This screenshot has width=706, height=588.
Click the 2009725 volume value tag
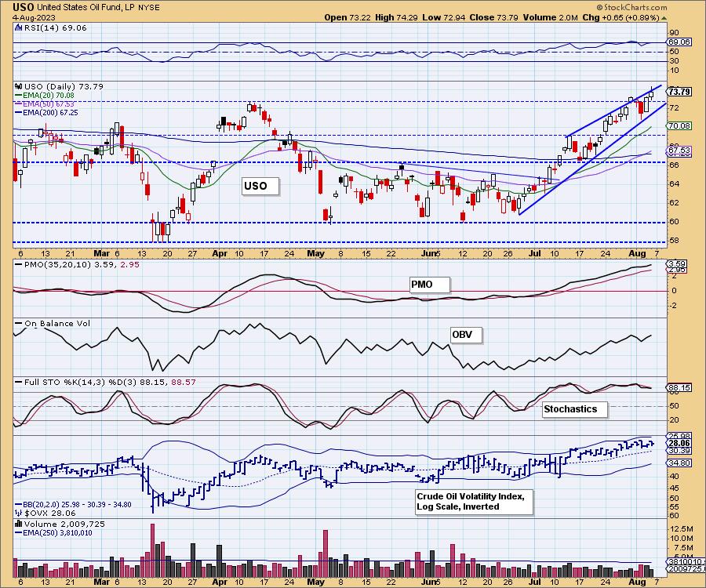click(685, 569)
